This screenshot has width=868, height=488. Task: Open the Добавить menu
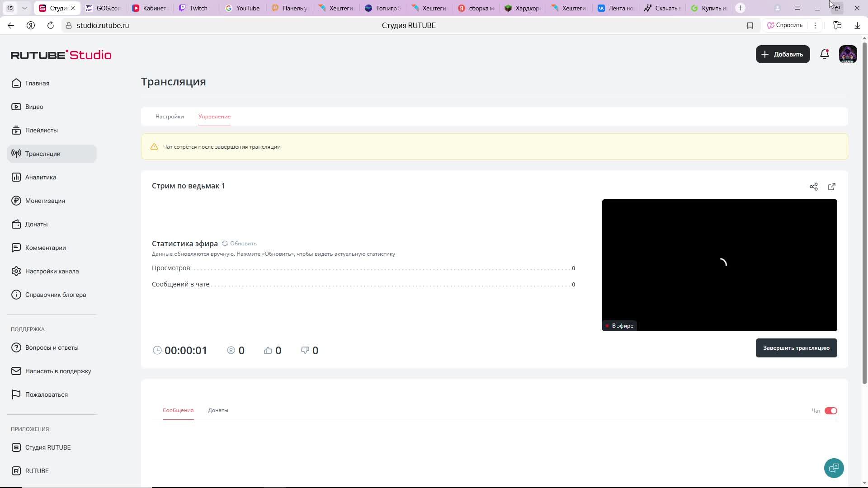pos(783,54)
